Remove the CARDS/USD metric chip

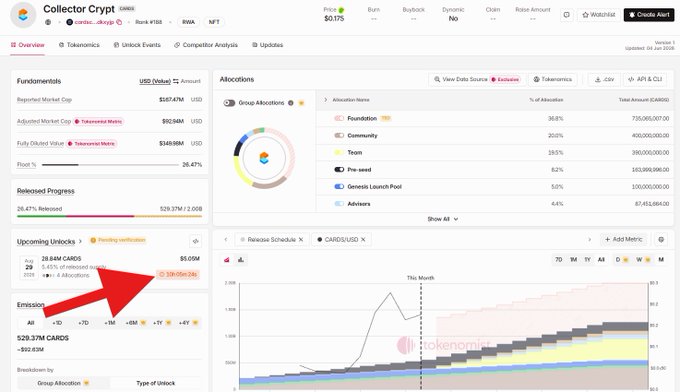click(x=363, y=239)
